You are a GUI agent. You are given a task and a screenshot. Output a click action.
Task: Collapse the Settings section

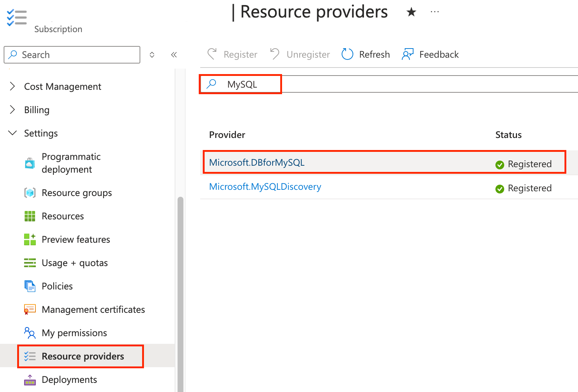point(12,133)
